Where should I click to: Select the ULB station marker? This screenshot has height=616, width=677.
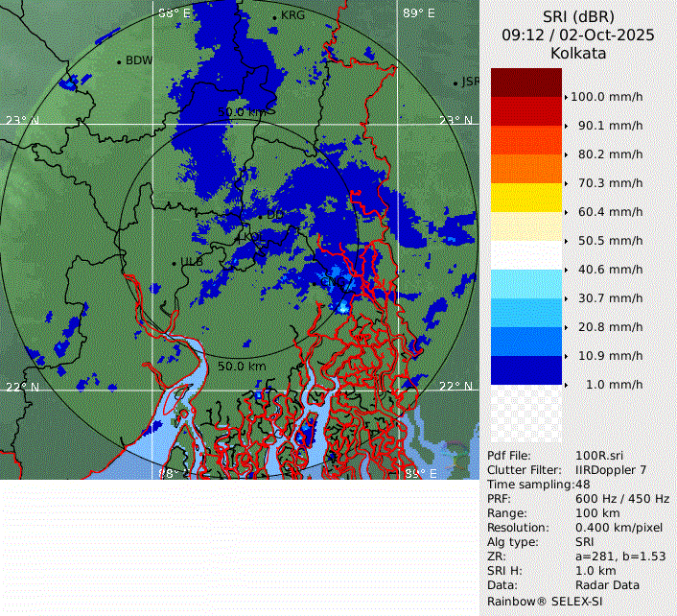[x=174, y=263]
